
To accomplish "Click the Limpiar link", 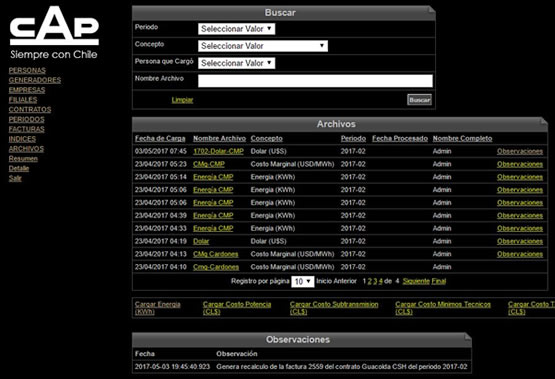I will (182, 100).
